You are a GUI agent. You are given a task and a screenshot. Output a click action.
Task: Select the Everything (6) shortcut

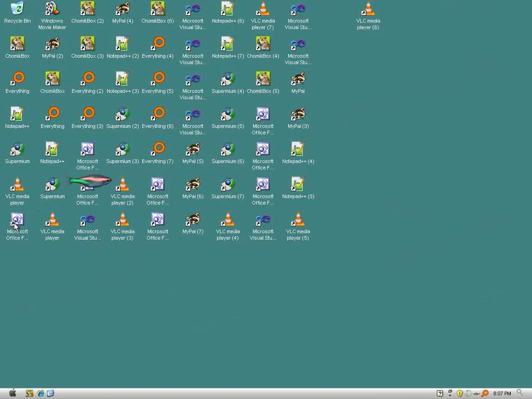coord(158,118)
